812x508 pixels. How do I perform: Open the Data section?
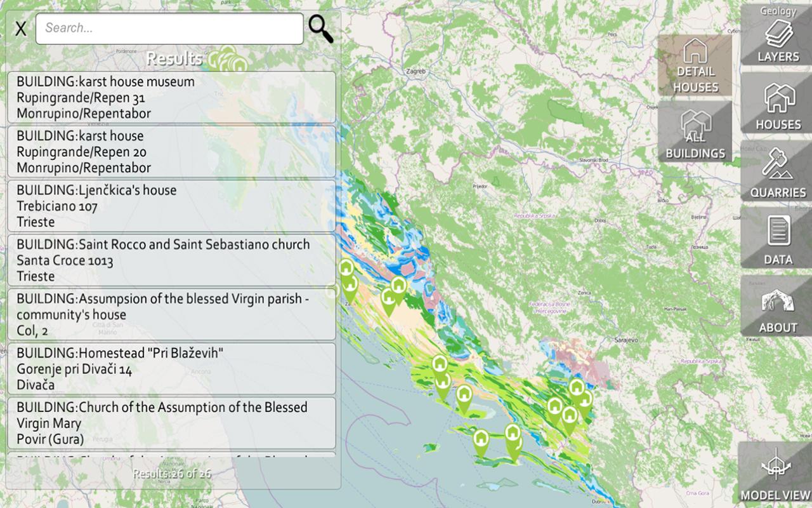778,237
